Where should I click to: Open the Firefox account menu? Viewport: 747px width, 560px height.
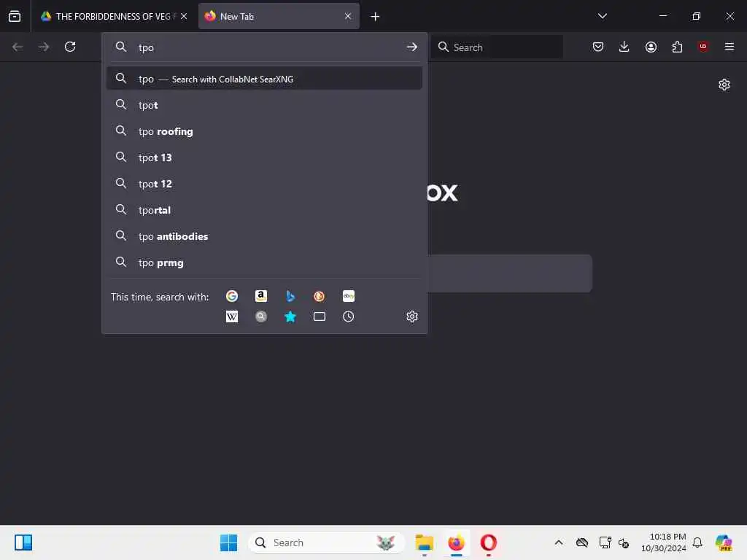pos(651,47)
